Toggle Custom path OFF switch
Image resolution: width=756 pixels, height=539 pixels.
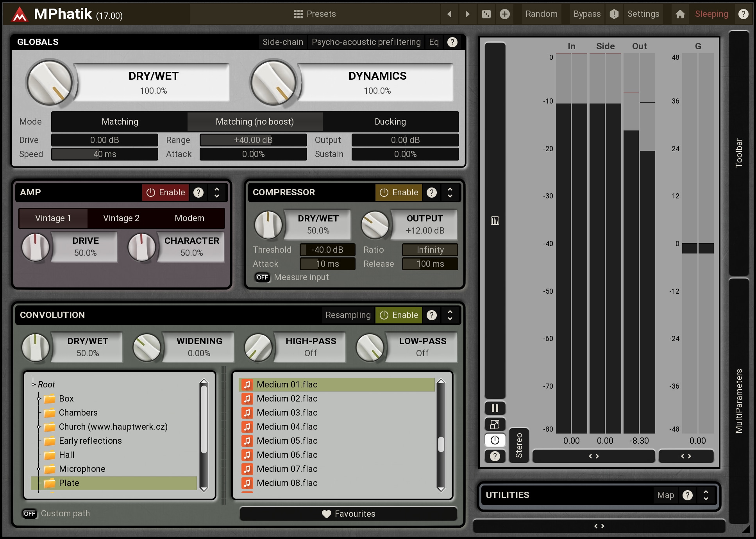pyautogui.click(x=29, y=514)
